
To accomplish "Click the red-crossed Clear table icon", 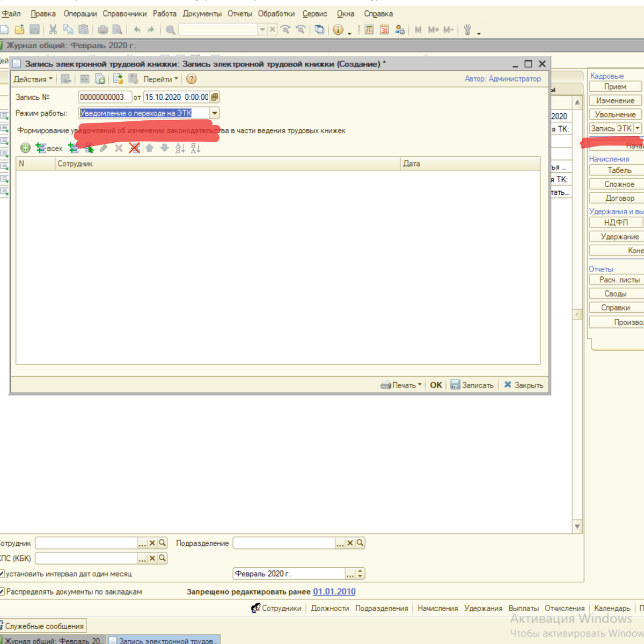I will pyautogui.click(x=134, y=148).
